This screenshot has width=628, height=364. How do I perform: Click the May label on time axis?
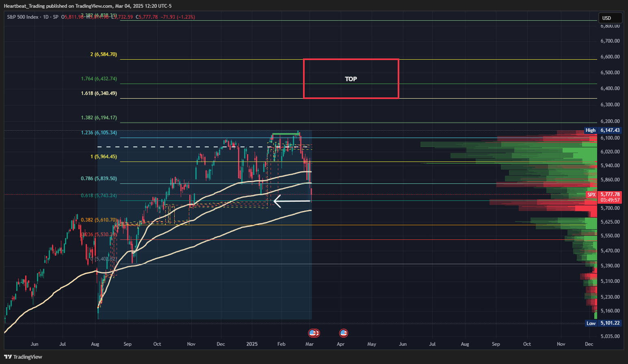coord(372,344)
